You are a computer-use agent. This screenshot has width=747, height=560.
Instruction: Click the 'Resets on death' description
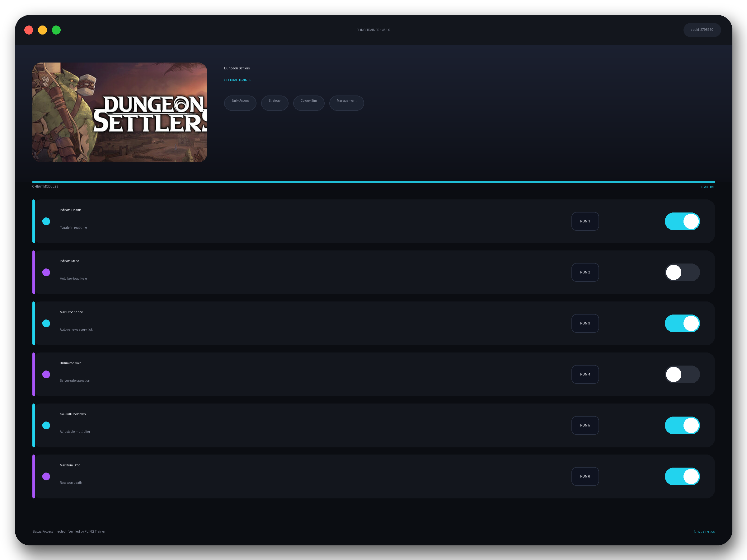71,483
